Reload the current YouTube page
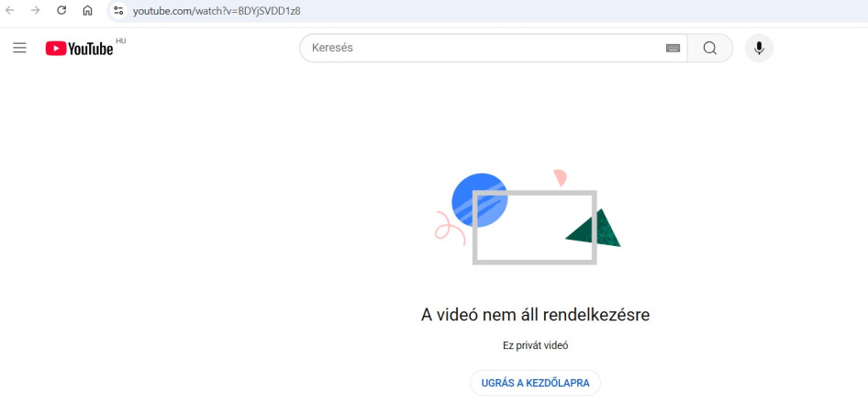 coord(61,10)
